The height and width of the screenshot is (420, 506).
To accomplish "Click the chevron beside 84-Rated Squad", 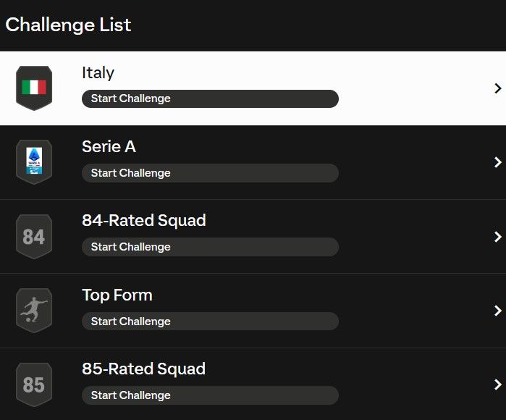I will click(x=497, y=237).
